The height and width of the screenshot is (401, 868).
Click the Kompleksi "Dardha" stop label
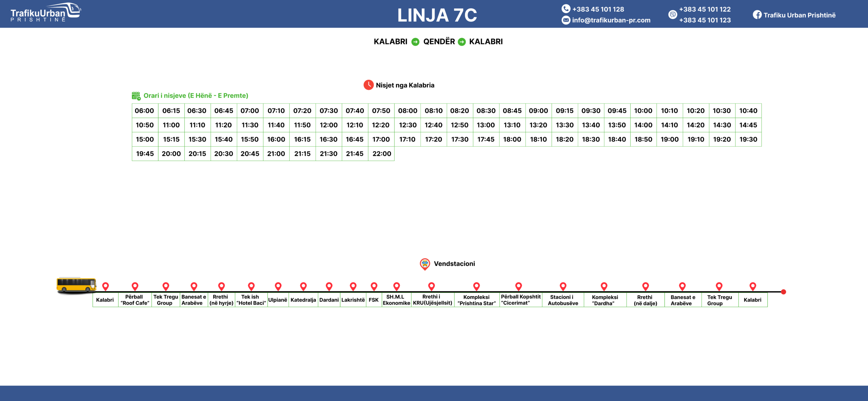(x=605, y=300)
